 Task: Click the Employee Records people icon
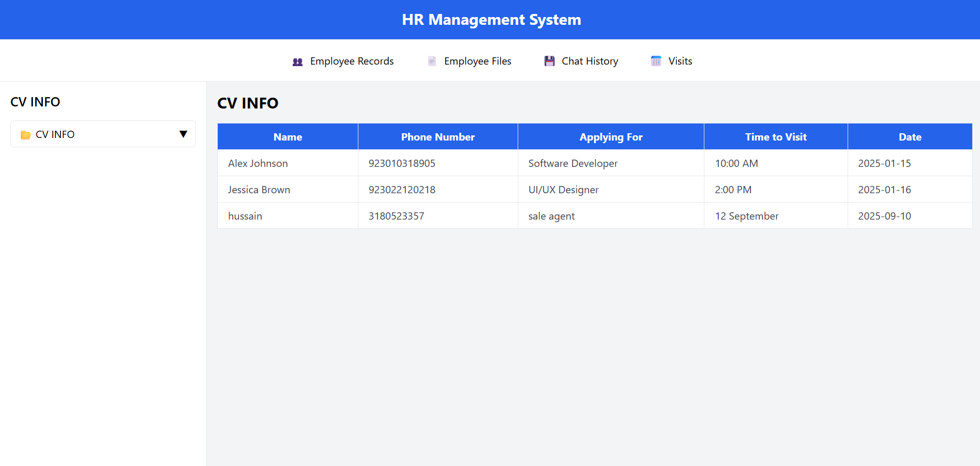297,61
